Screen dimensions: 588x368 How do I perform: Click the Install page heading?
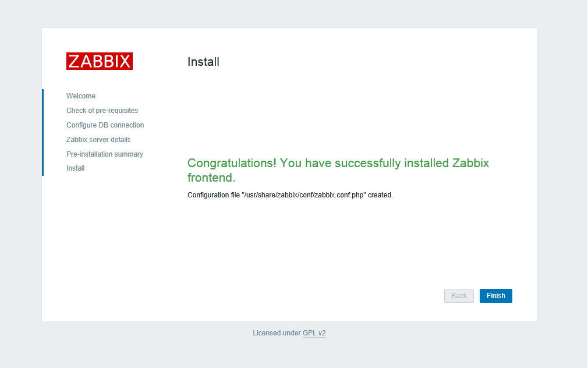click(x=203, y=62)
